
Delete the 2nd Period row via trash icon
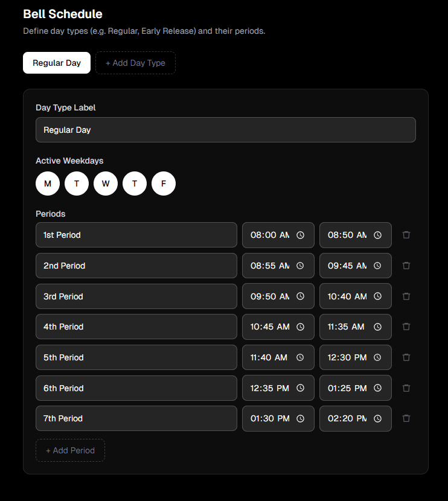(406, 265)
